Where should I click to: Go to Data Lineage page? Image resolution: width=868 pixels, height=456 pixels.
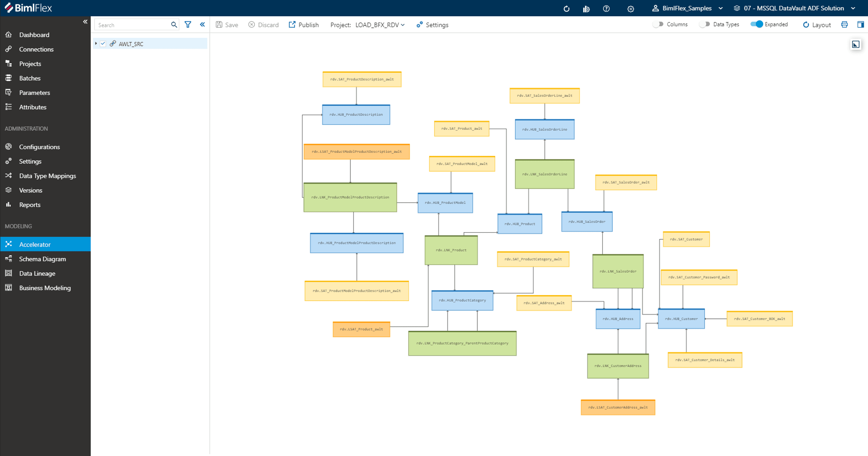click(37, 274)
